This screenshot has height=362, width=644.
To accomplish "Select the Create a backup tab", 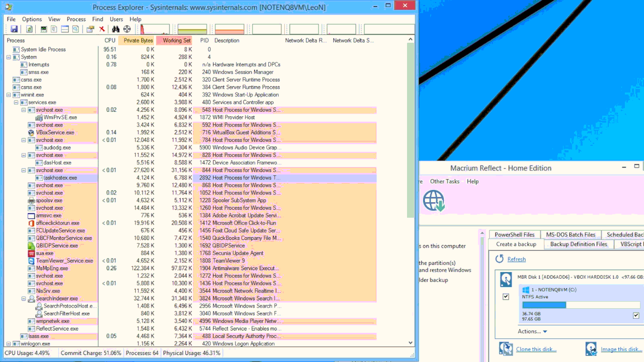I will 516,244.
